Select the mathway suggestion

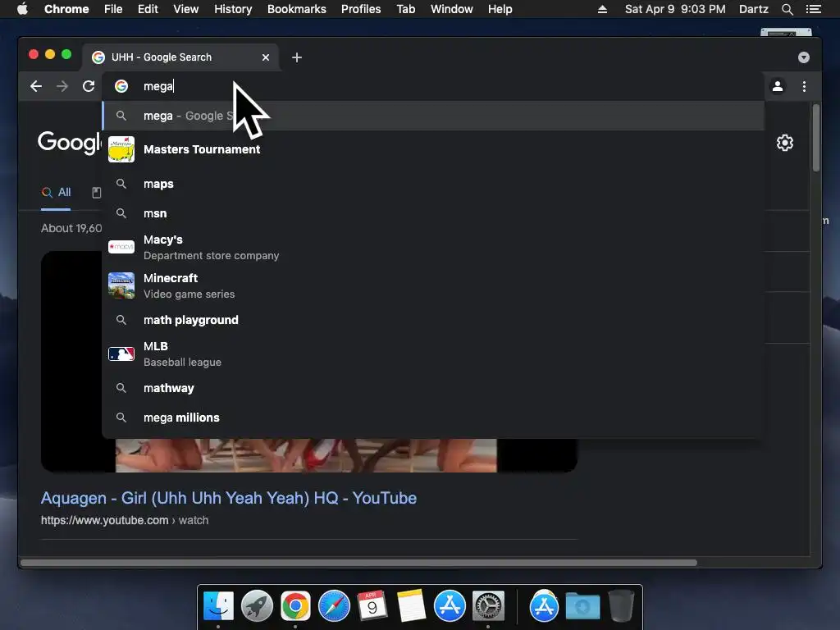tap(433, 388)
